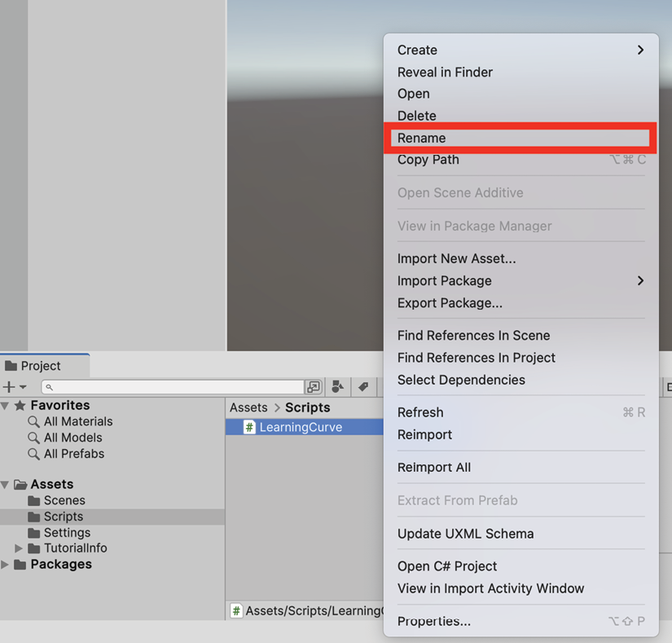
Task: Expand the Packages tree item
Action: point(5,564)
